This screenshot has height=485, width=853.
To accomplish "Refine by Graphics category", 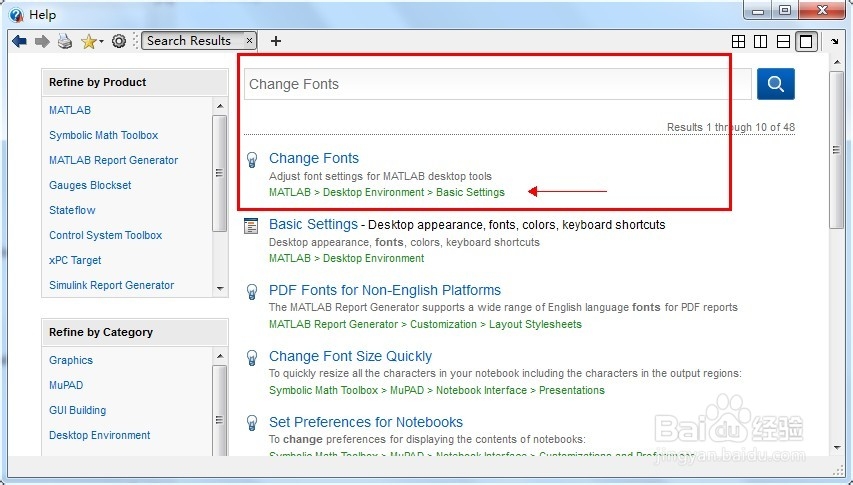I will pos(71,360).
